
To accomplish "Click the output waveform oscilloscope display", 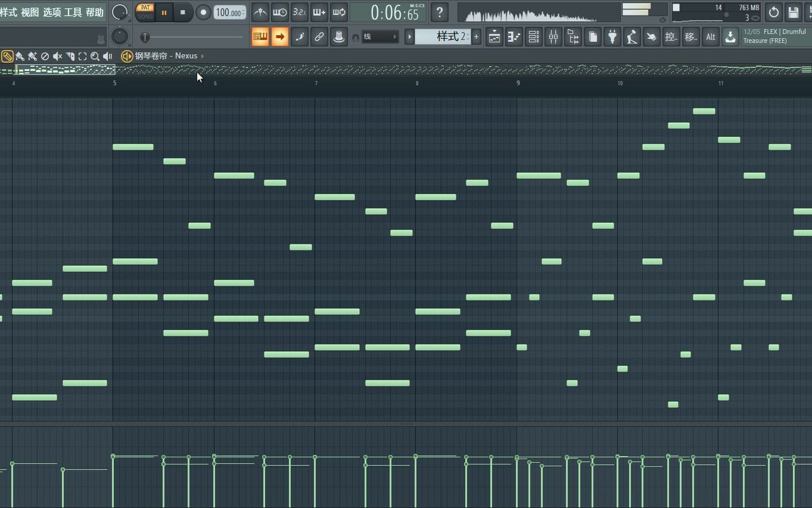I will [x=539, y=13].
